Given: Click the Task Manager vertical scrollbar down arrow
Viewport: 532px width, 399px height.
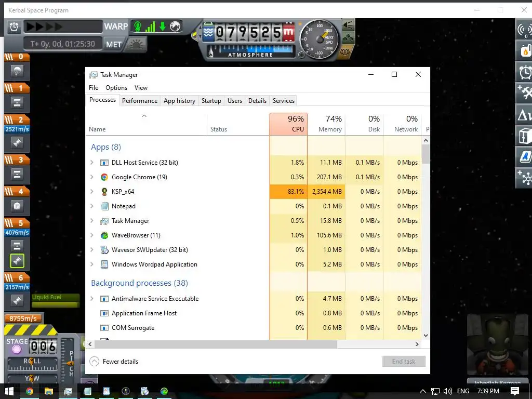Looking at the screenshot, I should tap(425, 336).
